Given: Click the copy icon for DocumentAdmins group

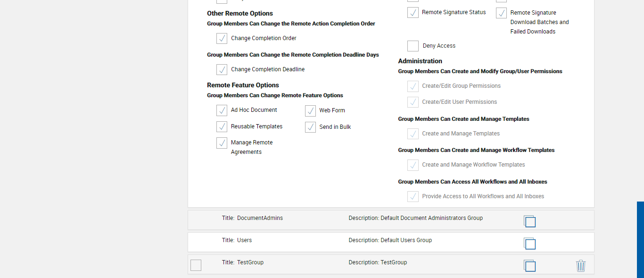Looking at the screenshot, I should coord(529,221).
